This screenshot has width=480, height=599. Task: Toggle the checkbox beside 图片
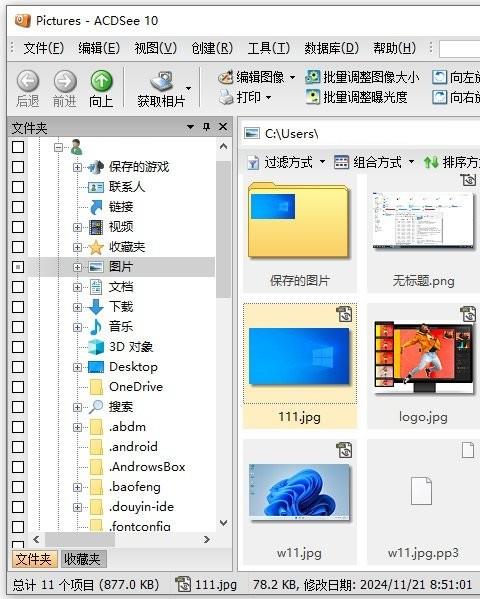click(18, 267)
